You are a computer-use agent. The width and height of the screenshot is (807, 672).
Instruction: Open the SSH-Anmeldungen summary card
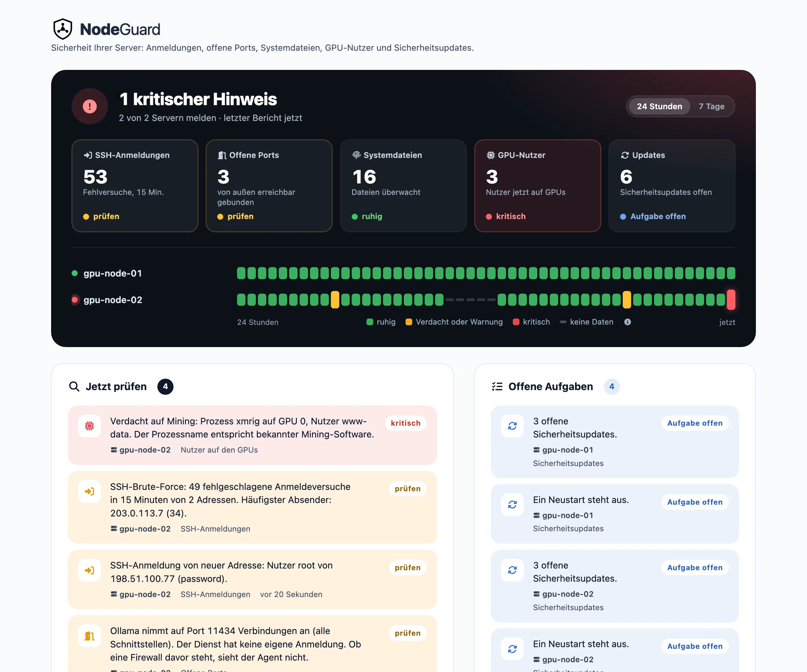point(135,186)
